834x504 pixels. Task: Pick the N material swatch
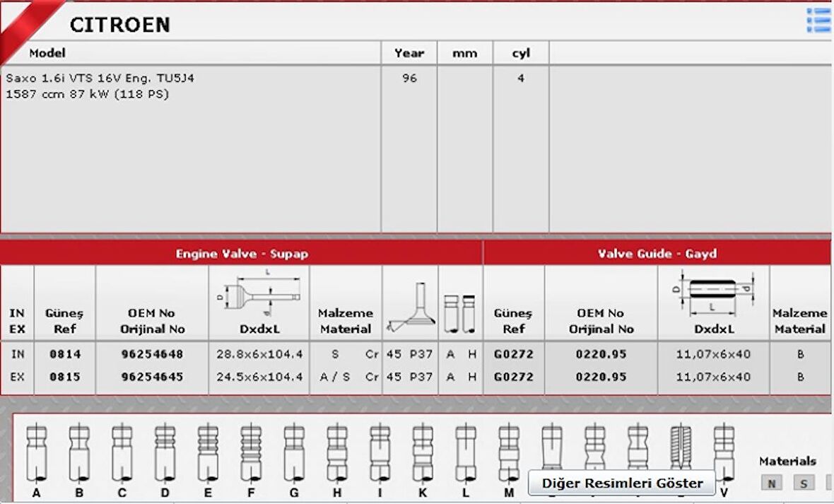pos(771,484)
